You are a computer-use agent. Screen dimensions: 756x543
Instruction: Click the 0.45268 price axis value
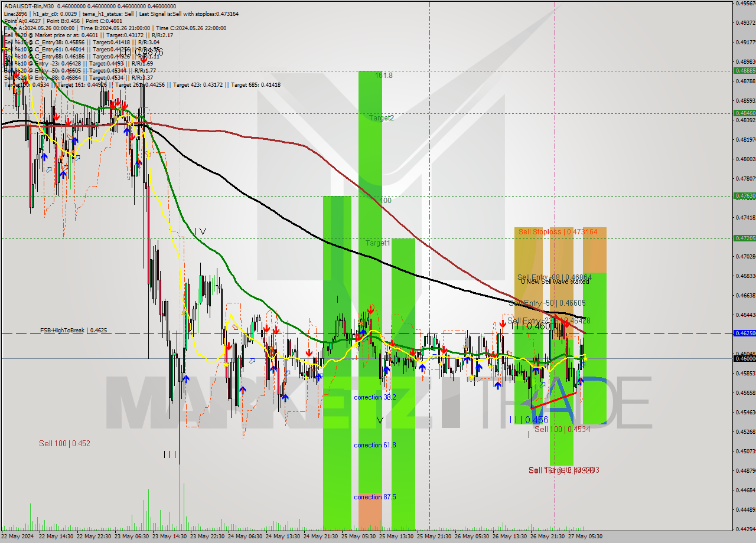click(x=745, y=431)
